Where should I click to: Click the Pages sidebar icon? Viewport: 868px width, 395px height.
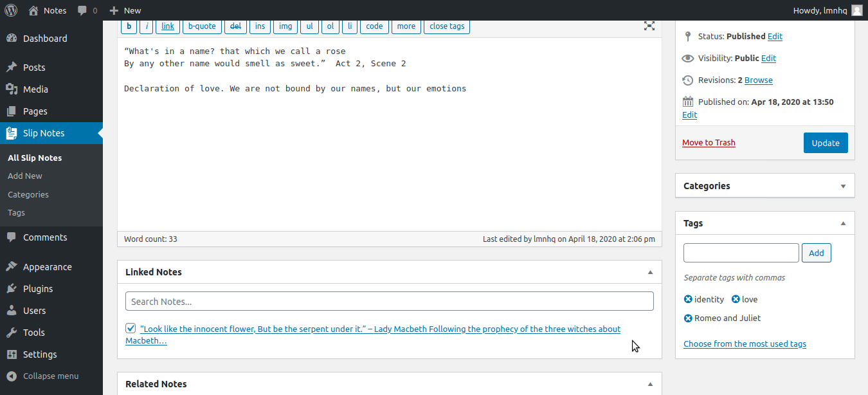point(12,111)
